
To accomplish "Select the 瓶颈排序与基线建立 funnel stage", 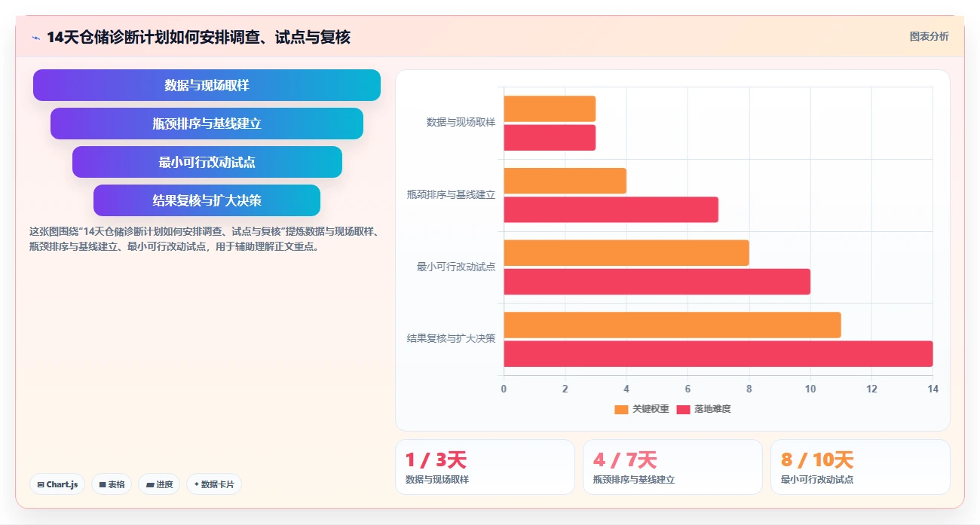I will [x=207, y=124].
